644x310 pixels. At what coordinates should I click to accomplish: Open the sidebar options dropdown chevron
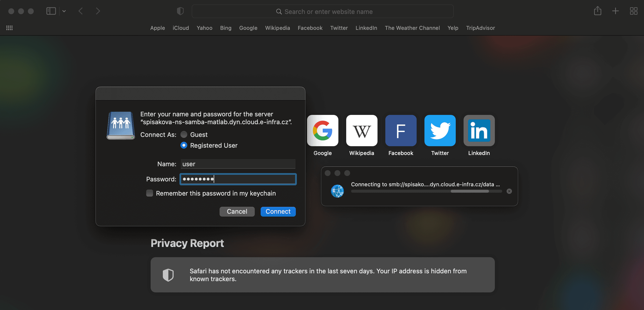(64, 11)
